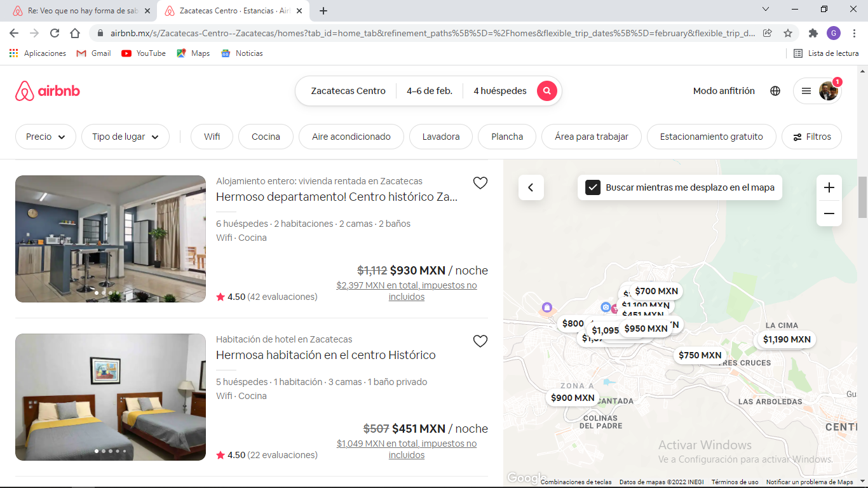Expand the Precio dropdown
Viewport: 868px width, 488px height.
(x=45, y=137)
